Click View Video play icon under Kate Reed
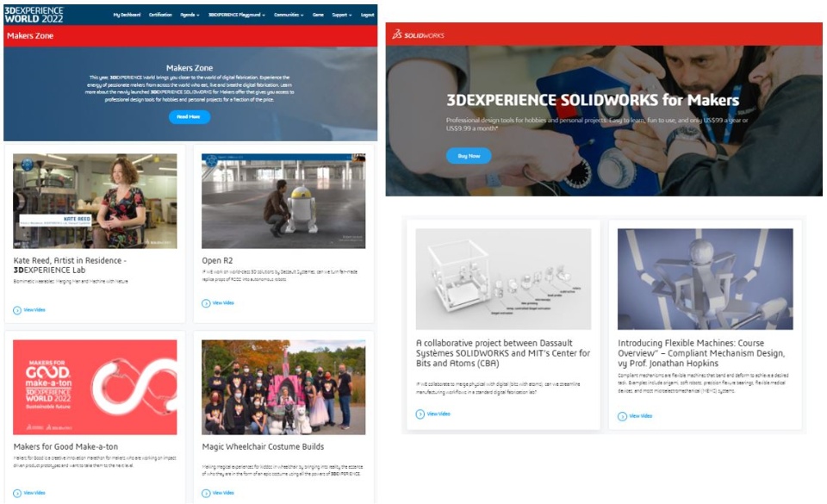The height and width of the screenshot is (504, 827). (x=17, y=310)
